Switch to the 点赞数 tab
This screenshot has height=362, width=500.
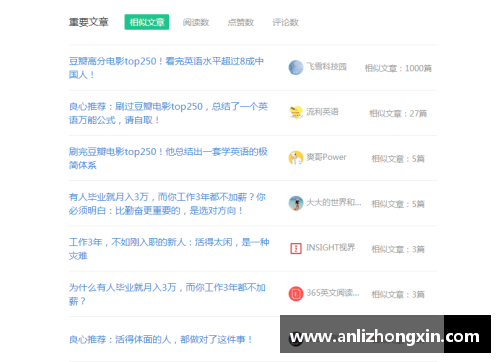[x=240, y=22]
